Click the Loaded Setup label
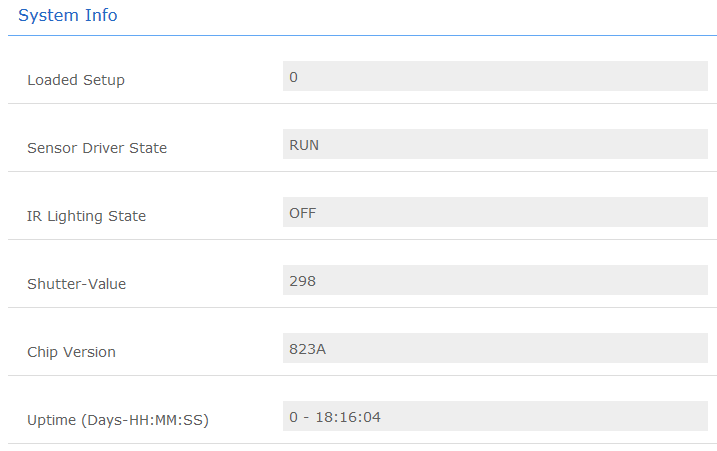The height and width of the screenshot is (451, 717). (x=76, y=80)
